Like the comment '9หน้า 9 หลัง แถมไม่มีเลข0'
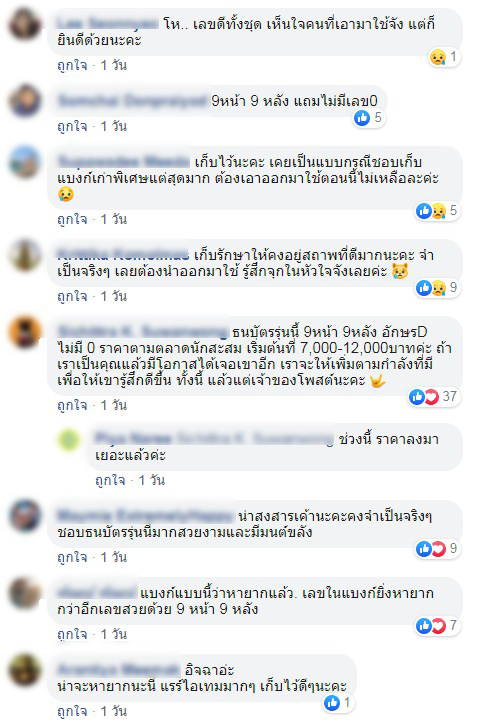 72,126
